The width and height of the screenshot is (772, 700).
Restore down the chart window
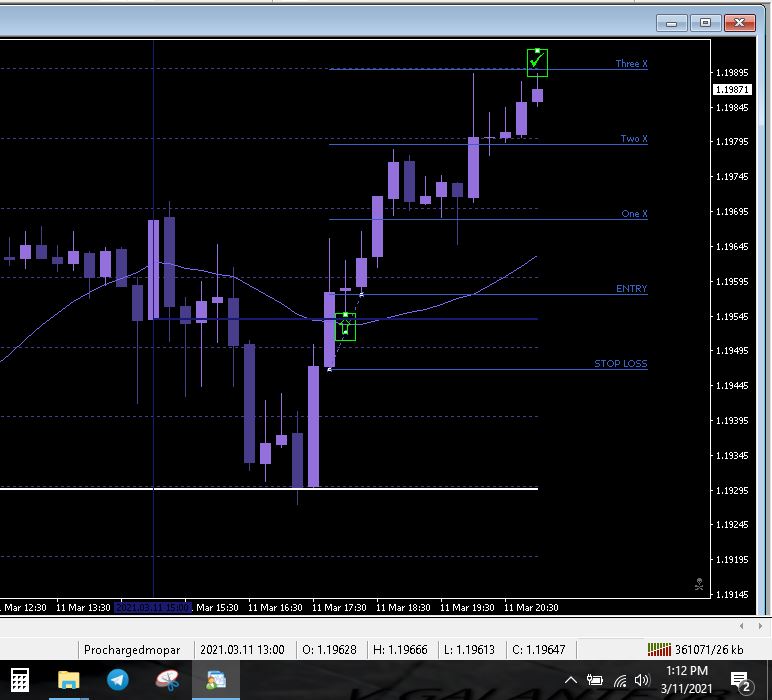(x=706, y=23)
